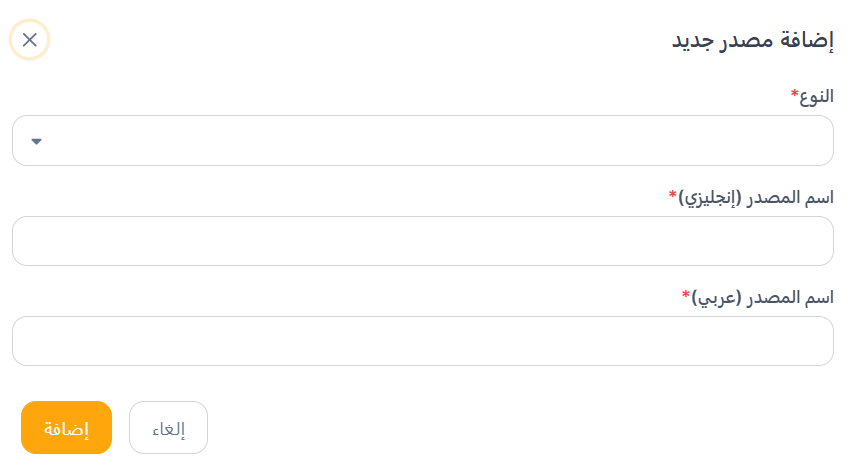
Task: Cancel adding the new source
Action: (x=168, y=428)
